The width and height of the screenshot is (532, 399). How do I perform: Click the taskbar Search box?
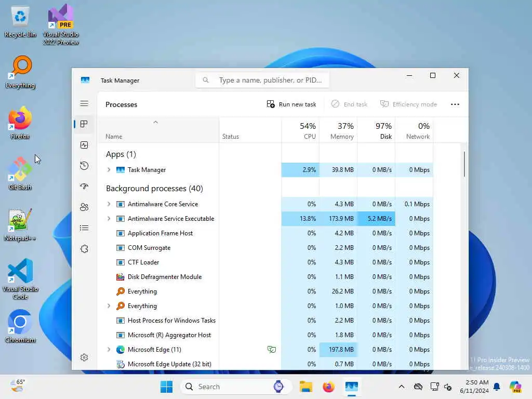236,387
